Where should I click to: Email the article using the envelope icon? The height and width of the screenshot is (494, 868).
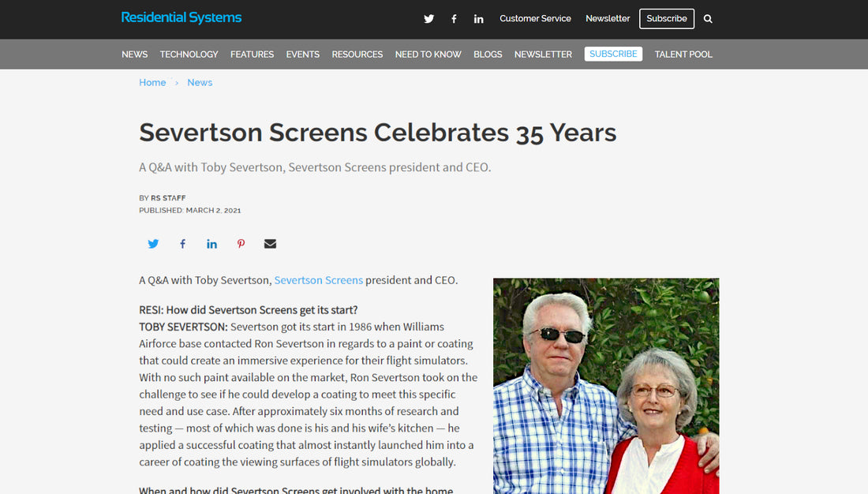pyautogui.click(x=270, y=244)
